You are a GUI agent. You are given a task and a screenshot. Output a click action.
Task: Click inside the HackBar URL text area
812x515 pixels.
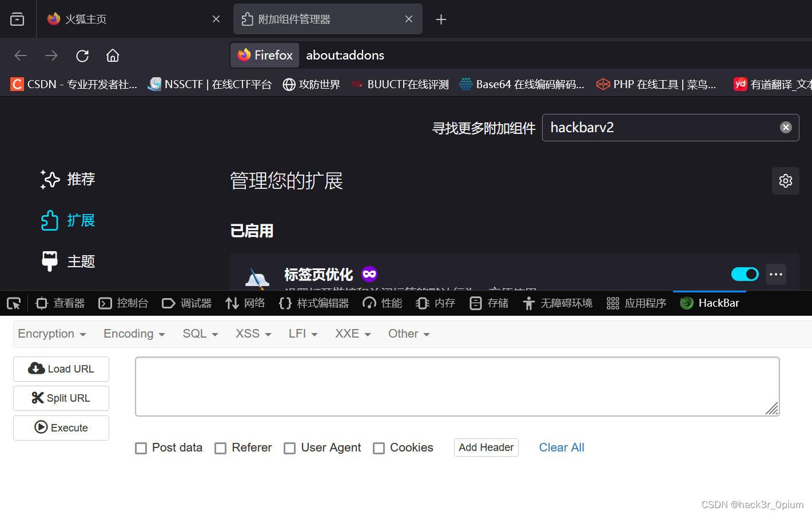click(x=456, y=386)
